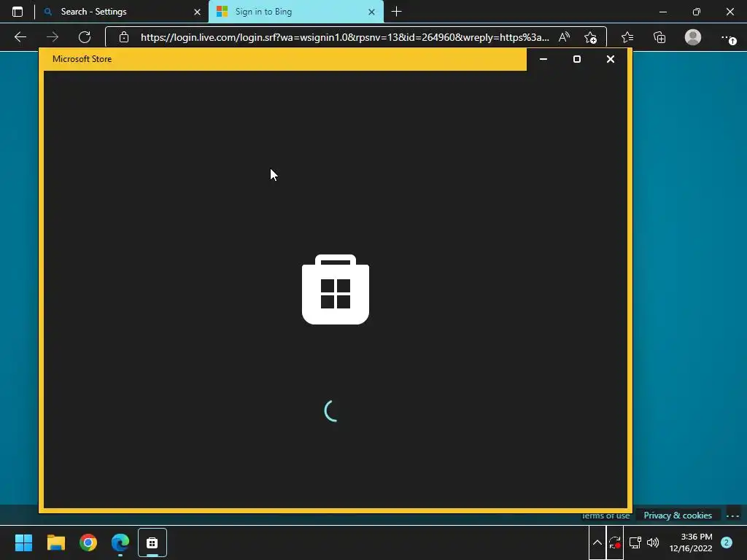
Task: Select the Sign in to Bing tab
Action: click(295, 12)
